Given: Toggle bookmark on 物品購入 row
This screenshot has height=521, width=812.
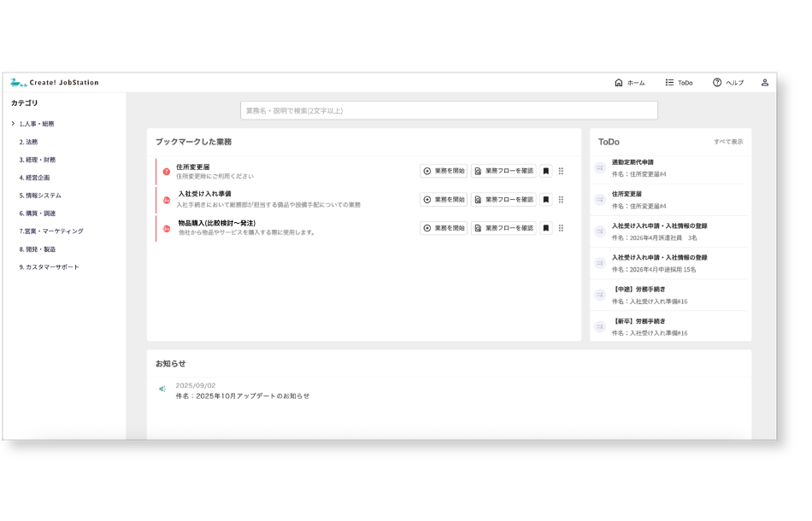Looking at the screenshot, I should (546, 228).
